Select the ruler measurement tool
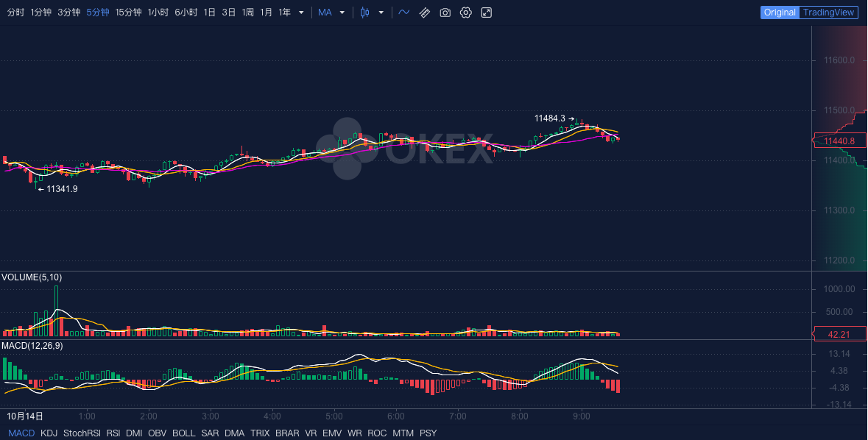868x440 pixels. point(425,13)
